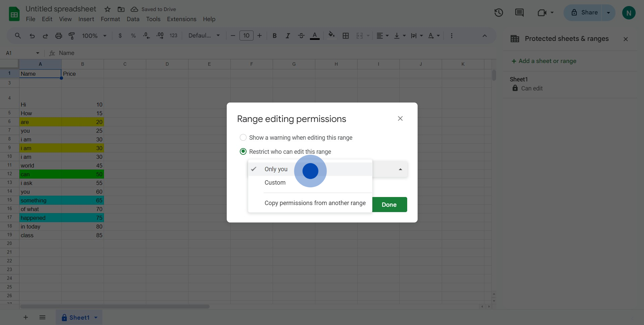Select 'Restrict who can edit this range'
The image size is (644, 325).
[x=243, y=152]
